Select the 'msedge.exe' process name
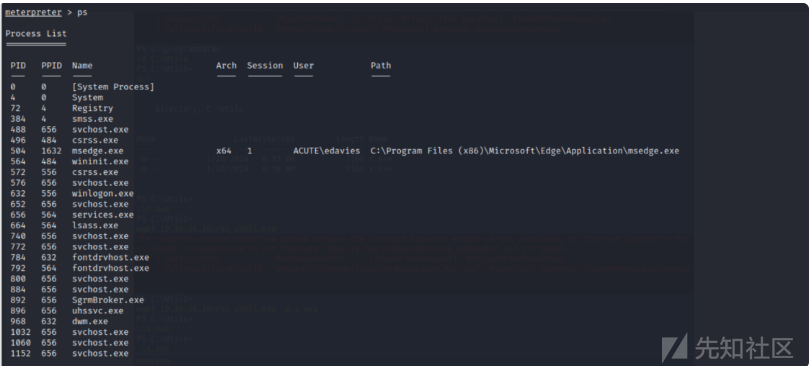 tap(98, 151)
